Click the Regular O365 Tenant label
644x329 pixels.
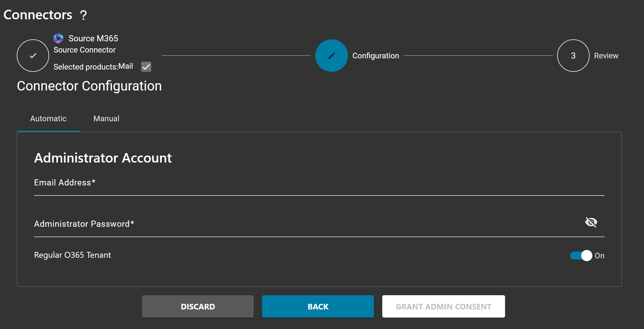click(x=73, y=255)
